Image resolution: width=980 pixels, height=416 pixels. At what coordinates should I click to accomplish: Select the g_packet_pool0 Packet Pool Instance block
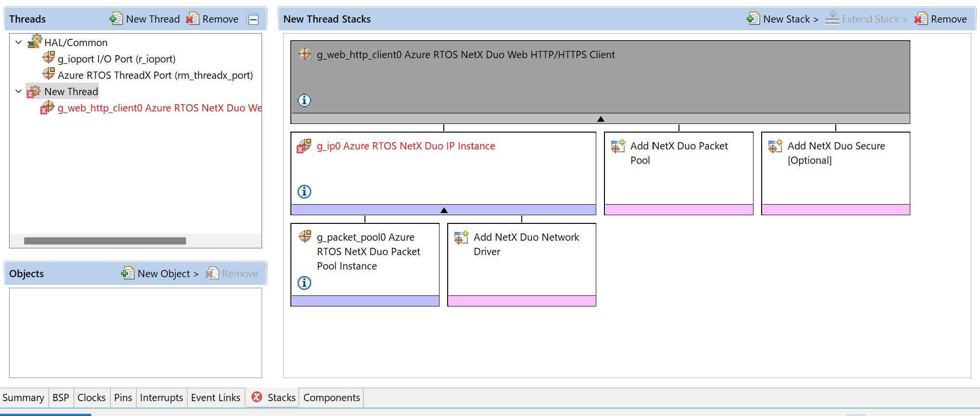(365, 265)
